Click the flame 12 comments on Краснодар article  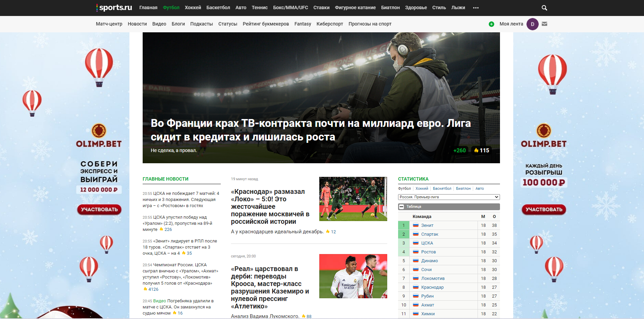pos(331,232)
